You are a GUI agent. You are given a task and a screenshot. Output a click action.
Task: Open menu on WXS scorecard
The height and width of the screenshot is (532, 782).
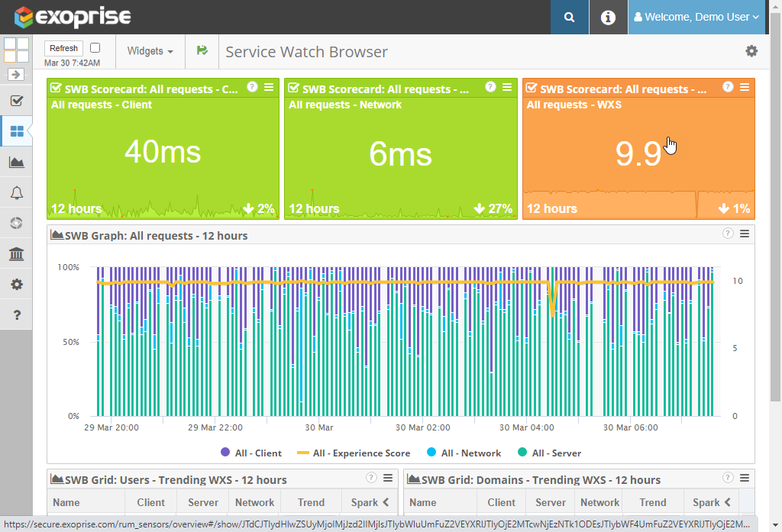pyautogui.click(x=745, y=87)
